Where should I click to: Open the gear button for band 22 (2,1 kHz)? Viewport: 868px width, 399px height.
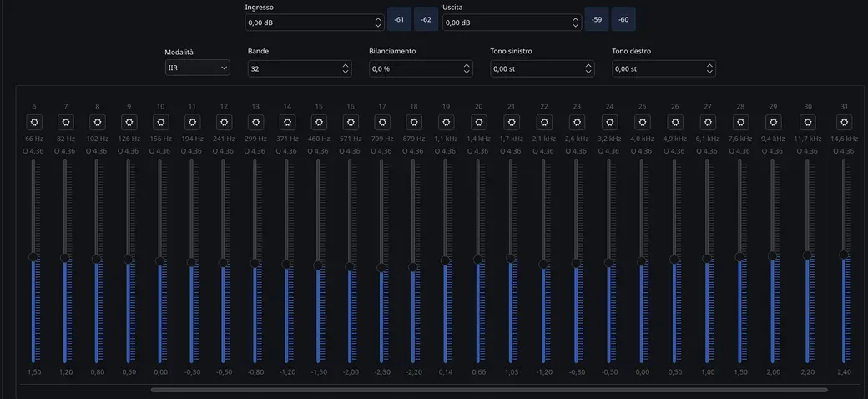(x=544, y=123)
